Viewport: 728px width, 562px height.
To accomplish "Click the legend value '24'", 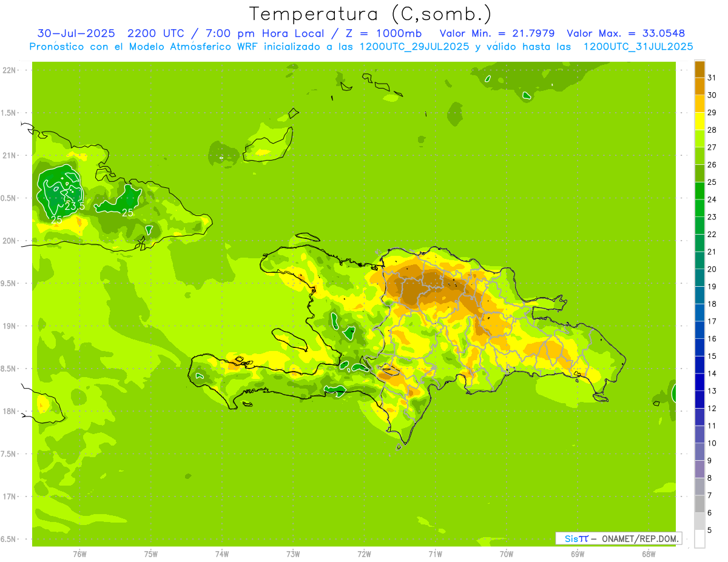I will pyautogui.click(x=712, y=199).
